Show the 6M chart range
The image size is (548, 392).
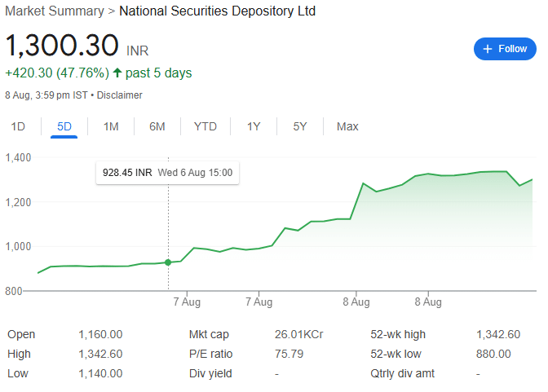(x=157, y=126)
